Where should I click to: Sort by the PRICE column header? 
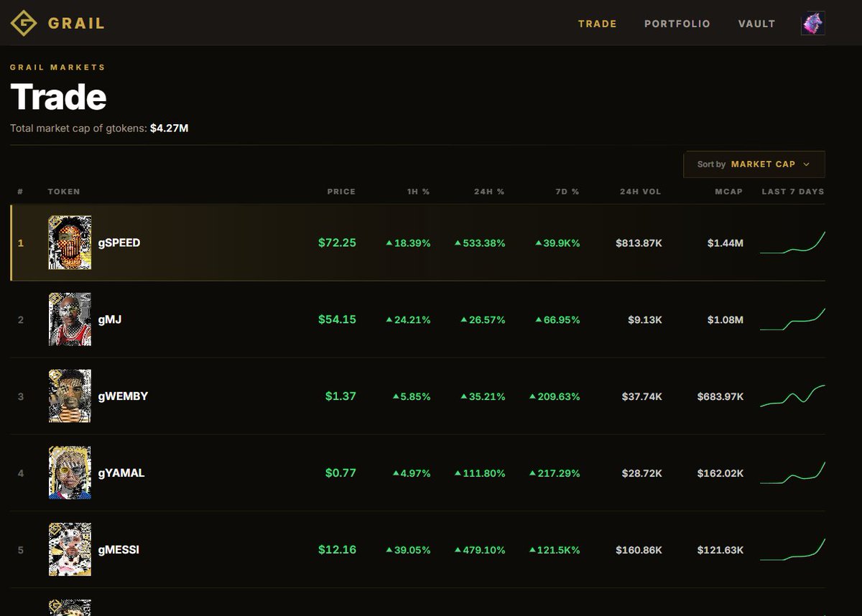coord(341,192)
